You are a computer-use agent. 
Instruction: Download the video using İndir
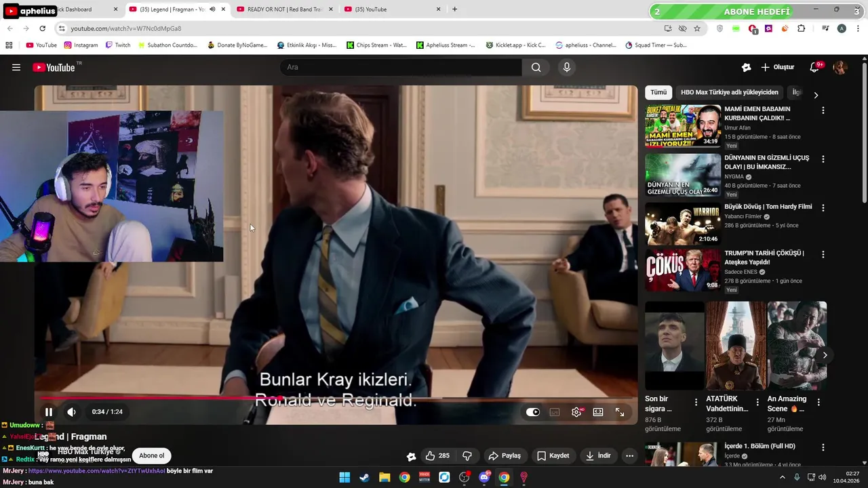point(599,455)
